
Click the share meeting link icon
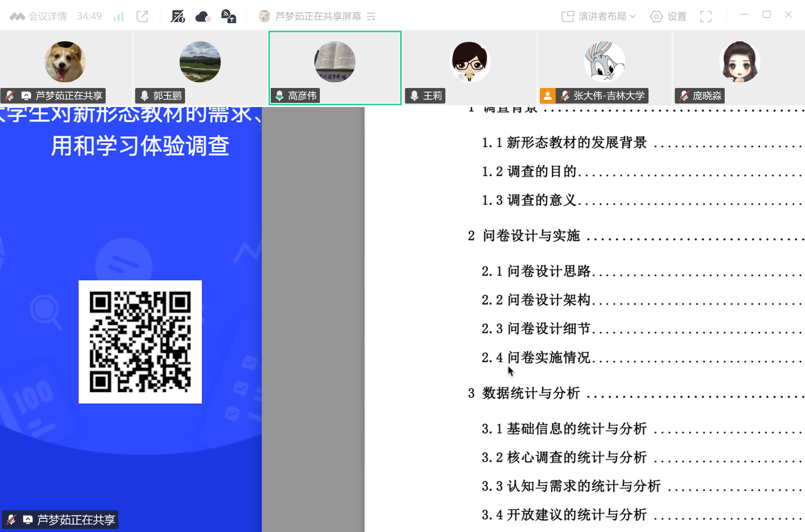[142, 17]
